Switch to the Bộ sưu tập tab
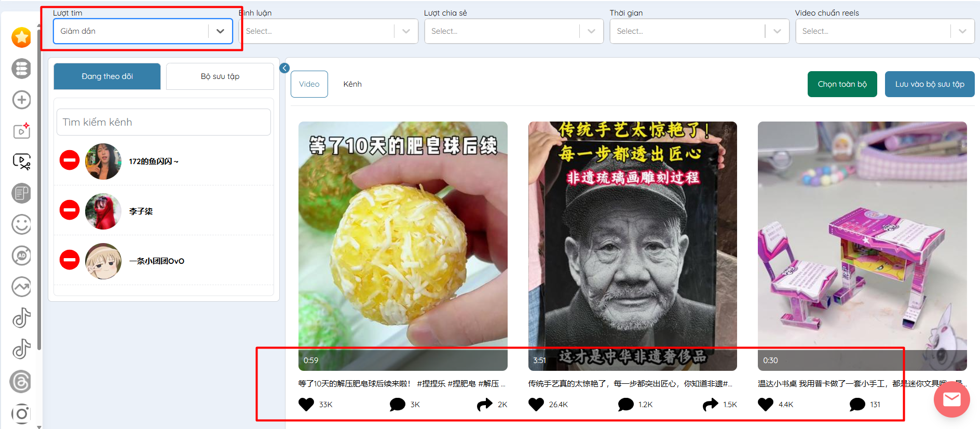This screenshot has width=980, height=429. click(220, 76)
